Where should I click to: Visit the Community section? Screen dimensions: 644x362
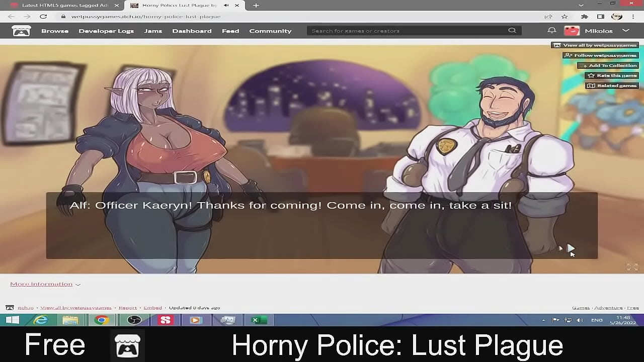270,31
